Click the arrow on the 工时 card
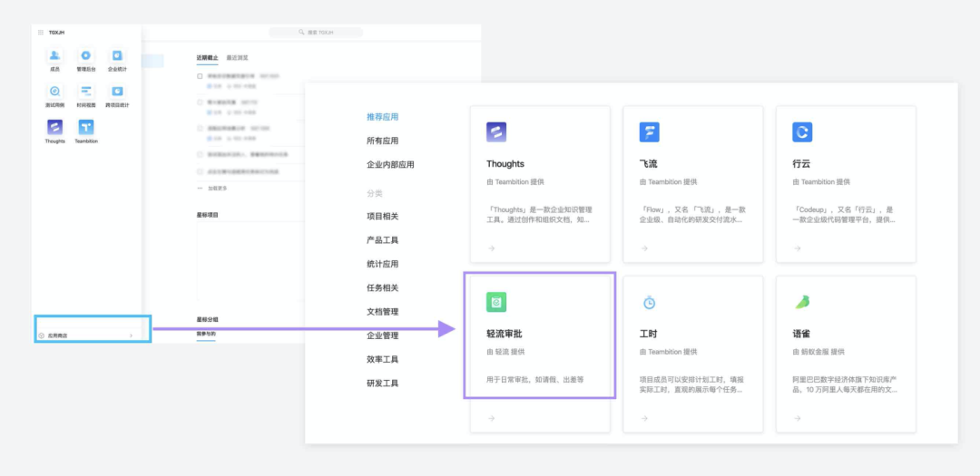The height and width of the screenshot is (476, 980). click(644, 418)
